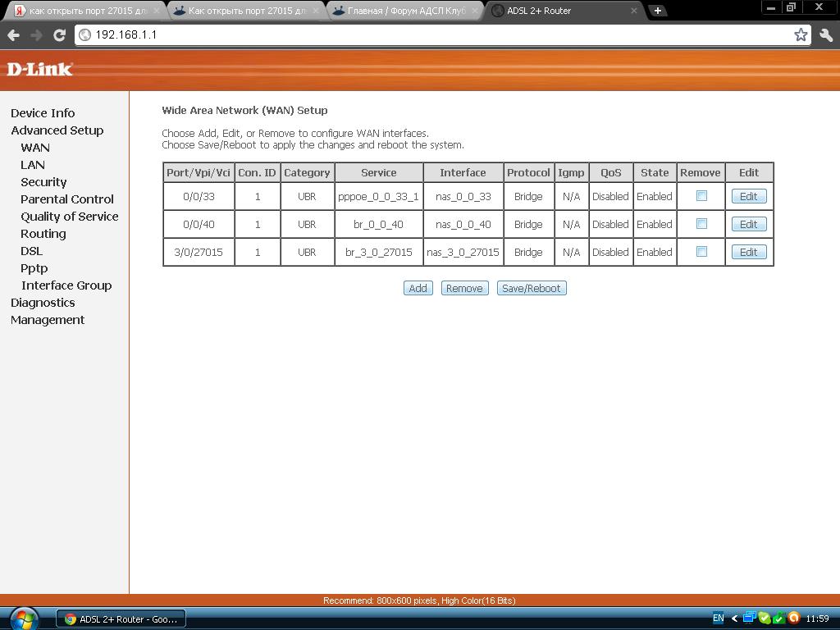Viewport: 840px width, 630px height.
Task: Select WAN in the sidebar
Action: point(35,148)
